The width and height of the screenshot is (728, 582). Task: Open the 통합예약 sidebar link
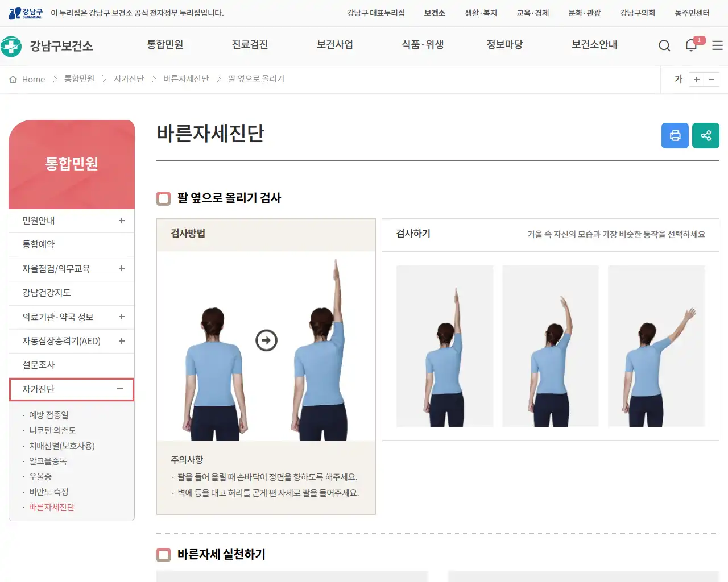[x=39, y=244]
